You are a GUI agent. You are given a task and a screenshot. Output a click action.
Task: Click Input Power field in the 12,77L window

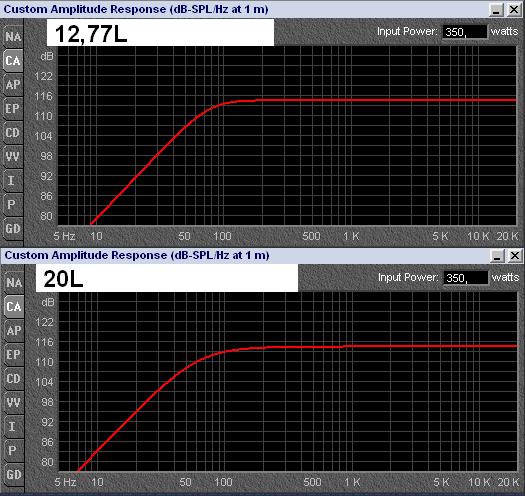465,32
